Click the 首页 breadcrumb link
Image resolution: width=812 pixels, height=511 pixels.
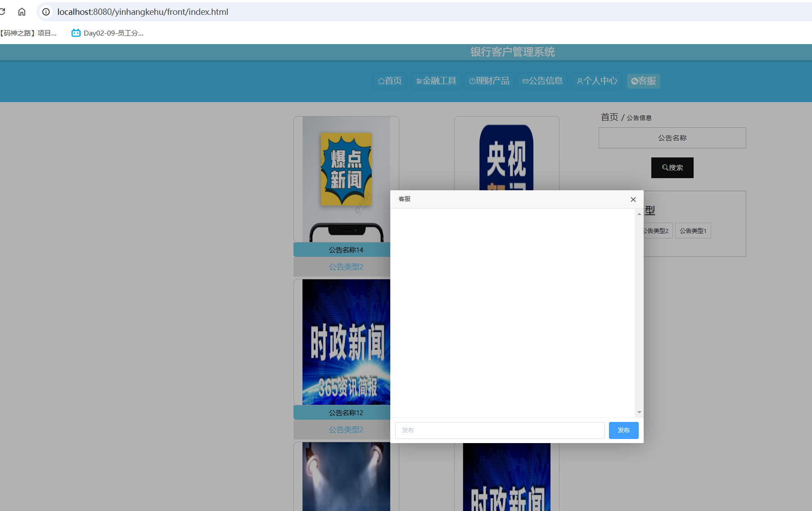[609, 117]
